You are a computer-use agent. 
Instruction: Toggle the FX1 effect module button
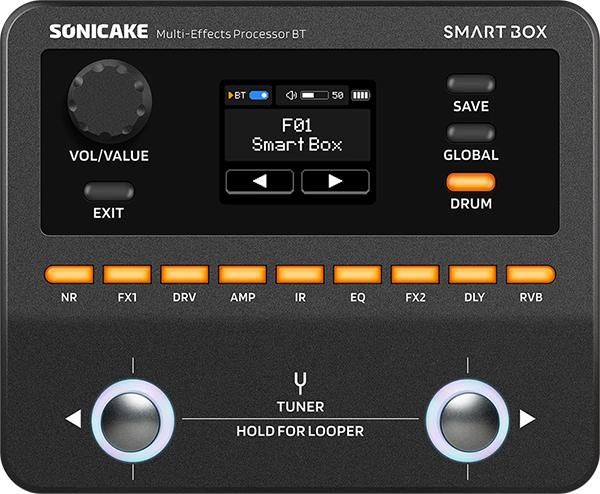[127, 274]
